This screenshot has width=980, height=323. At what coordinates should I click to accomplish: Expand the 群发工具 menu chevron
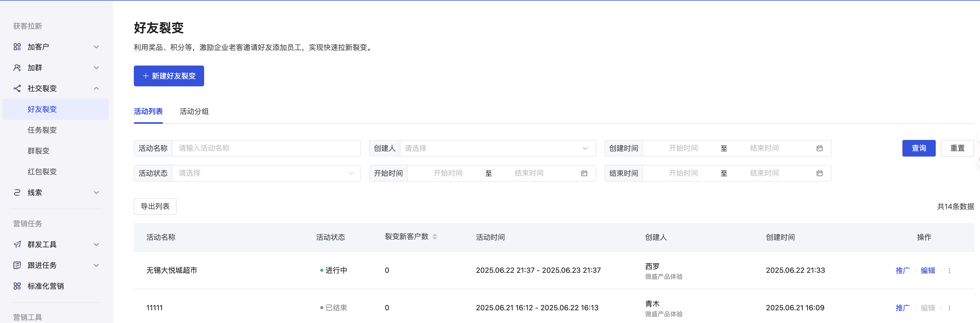tap(96, 245)
